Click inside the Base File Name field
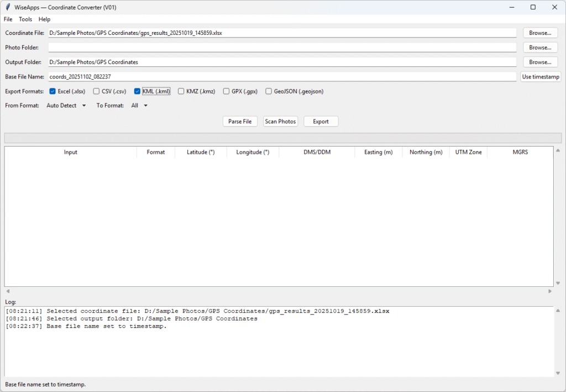The width and height of the screenshot is (566, 392). [221, 76]
